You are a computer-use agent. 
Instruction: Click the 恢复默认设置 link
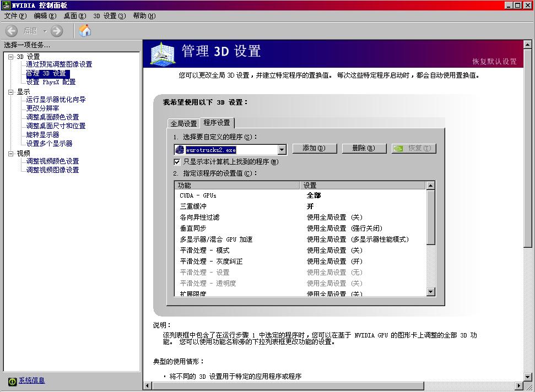(494, 61)
